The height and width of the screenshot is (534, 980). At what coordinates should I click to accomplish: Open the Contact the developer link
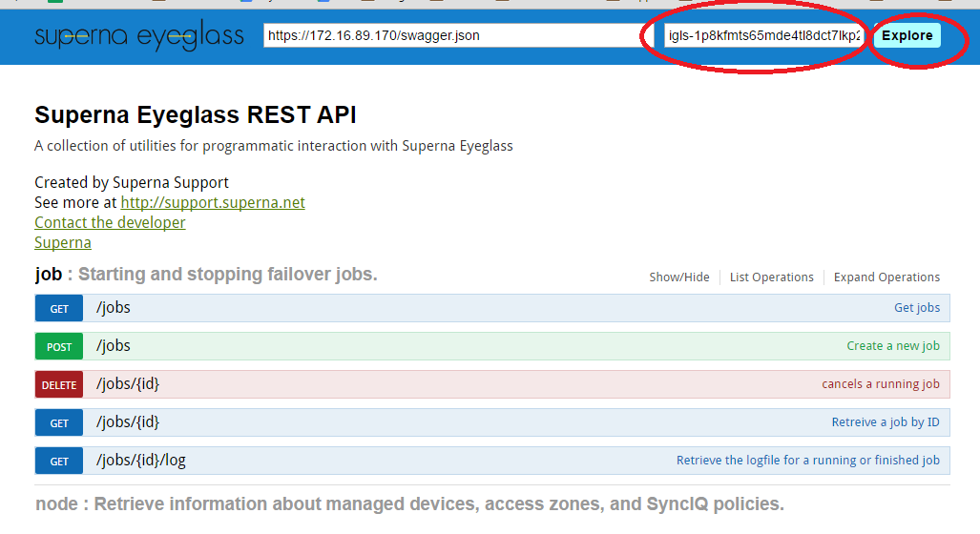click(x=110, y=222)
